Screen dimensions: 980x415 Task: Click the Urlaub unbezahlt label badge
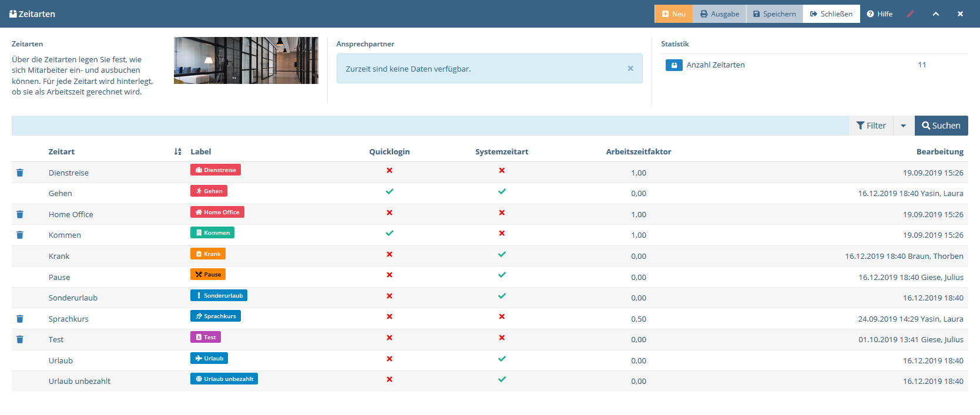(224, 379)
